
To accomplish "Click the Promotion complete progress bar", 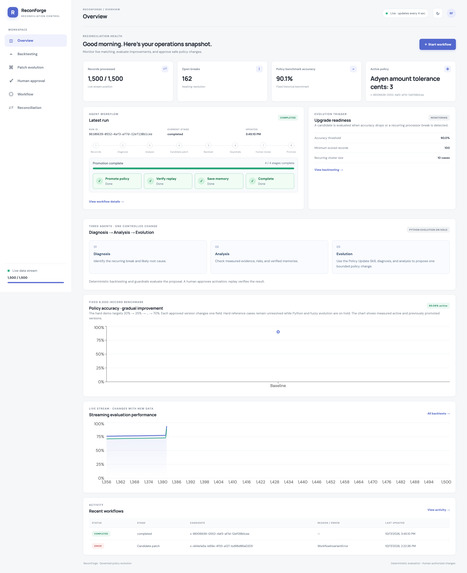I will 193,168.
